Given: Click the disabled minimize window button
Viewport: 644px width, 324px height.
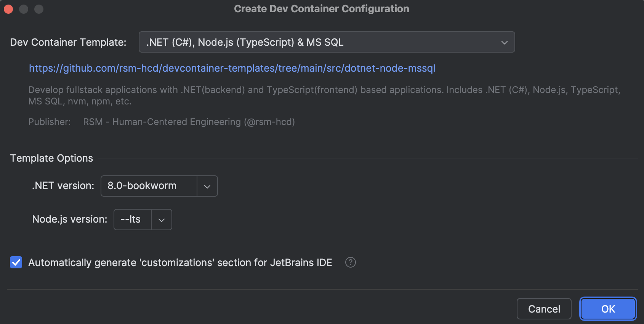Looking at the screenshot, I should pos(24,9).
